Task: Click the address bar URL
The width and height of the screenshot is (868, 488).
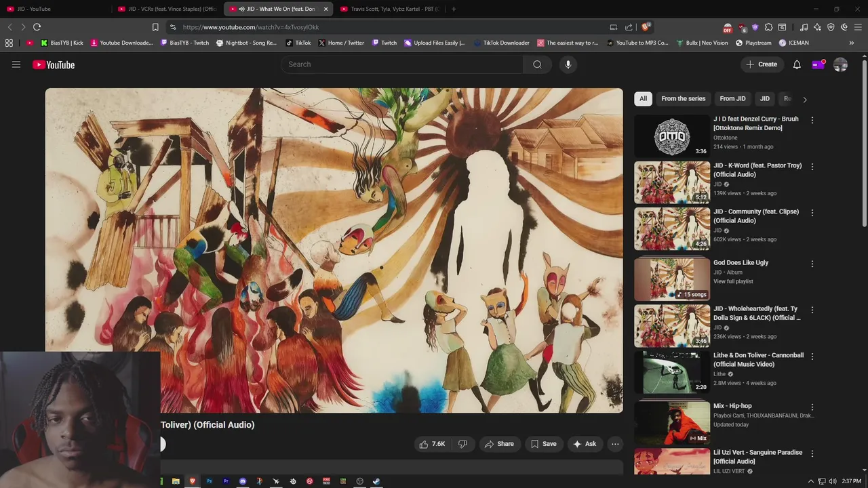Action: [x=251, y=27]
